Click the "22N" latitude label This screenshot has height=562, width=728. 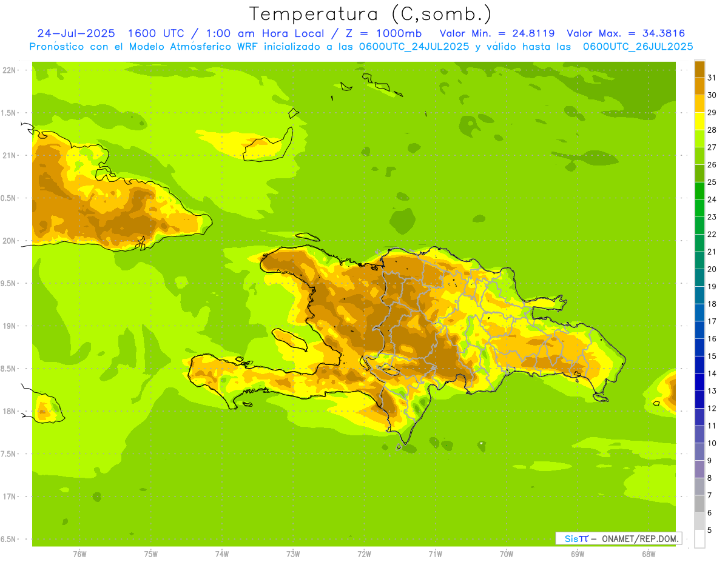pos(10,70)
